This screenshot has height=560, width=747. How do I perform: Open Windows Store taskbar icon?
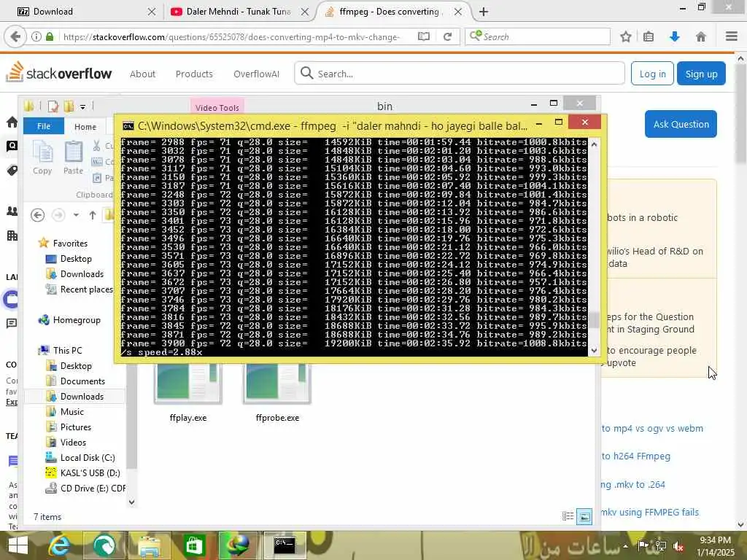(x=194, y=545)
